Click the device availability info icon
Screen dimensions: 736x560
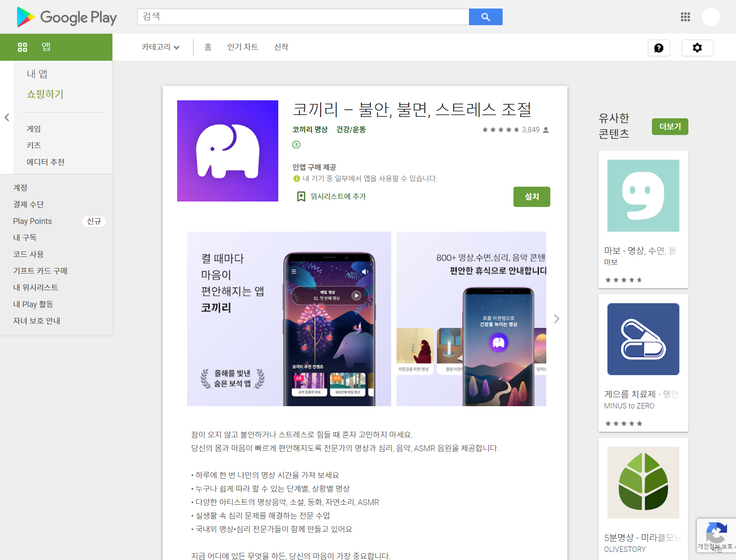(x=296, y=179)
